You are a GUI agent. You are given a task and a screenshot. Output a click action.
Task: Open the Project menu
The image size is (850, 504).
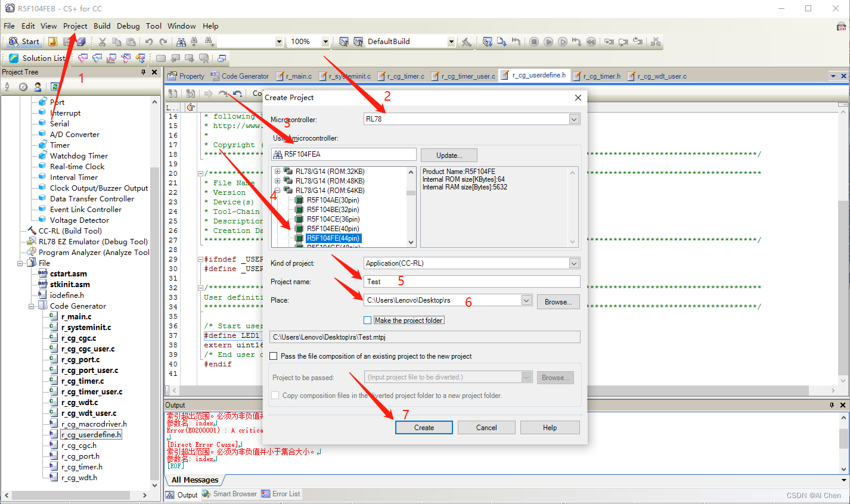pos(75,26)
